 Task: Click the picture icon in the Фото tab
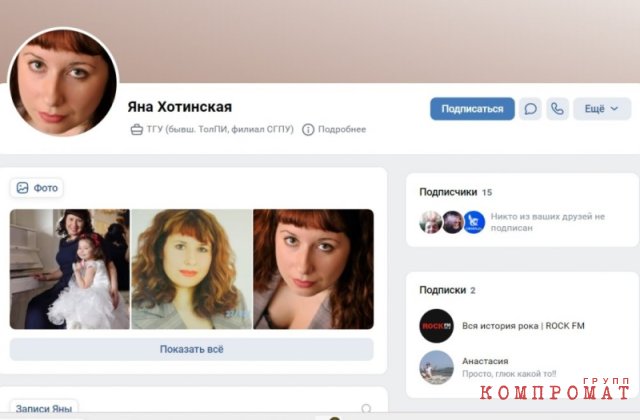[x=22, y=188]
